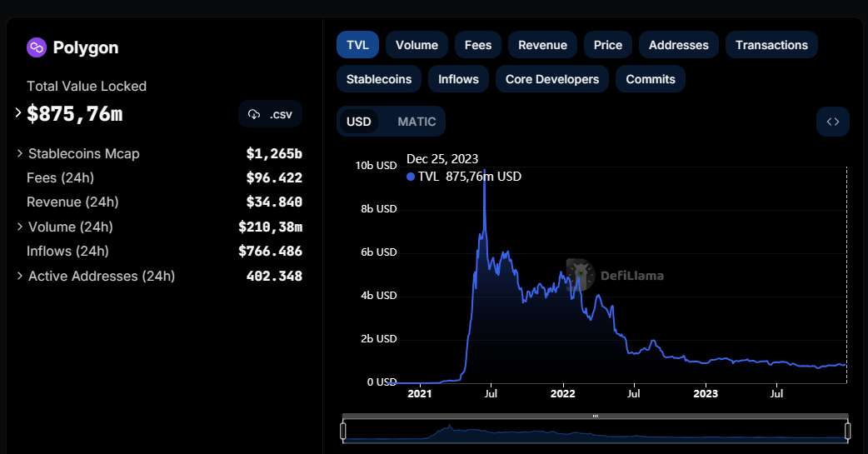868x454 pixels.
Task: Click the Fees (24h) value $96.422
Action: click(275, 177)
